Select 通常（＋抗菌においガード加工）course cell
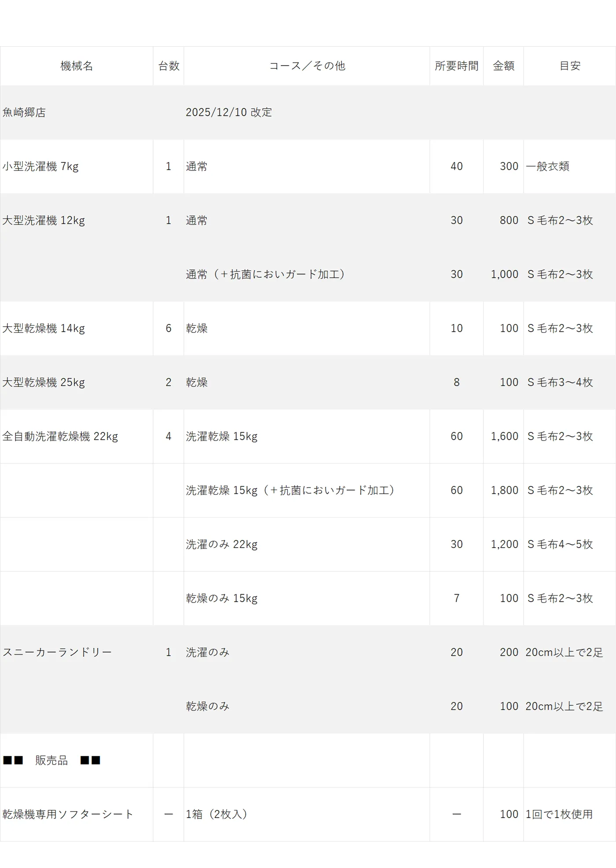616x868 pixels. coord(265,274)
